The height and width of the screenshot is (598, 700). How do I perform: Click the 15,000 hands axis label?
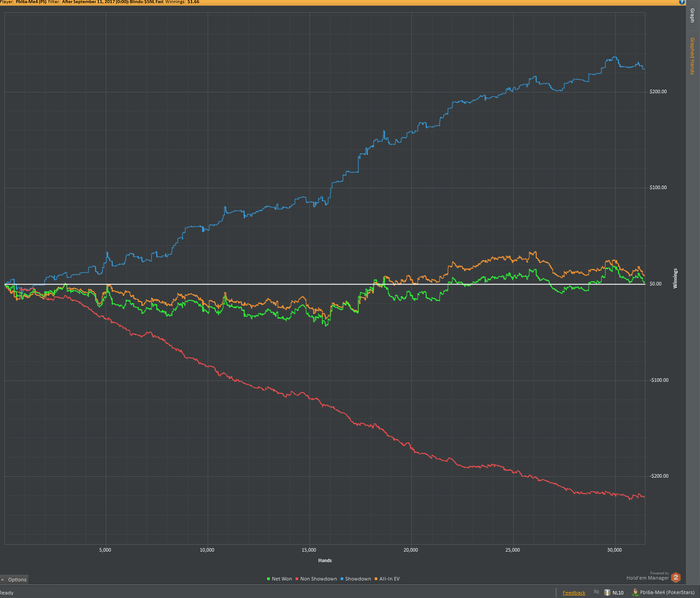click(309, 550)
